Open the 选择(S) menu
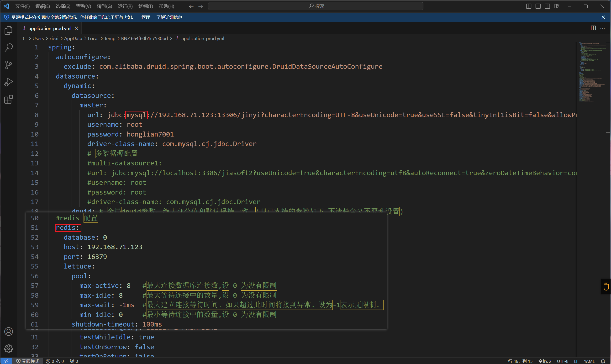 click(63, 6)
